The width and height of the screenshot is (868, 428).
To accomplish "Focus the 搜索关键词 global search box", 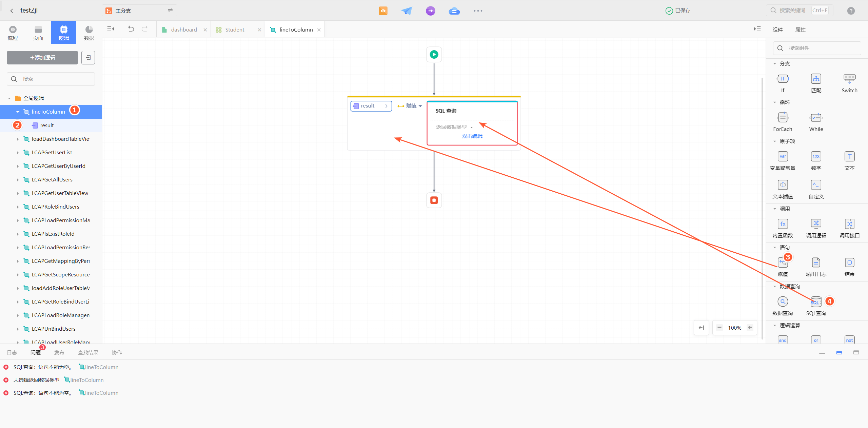I will (799, 11).
